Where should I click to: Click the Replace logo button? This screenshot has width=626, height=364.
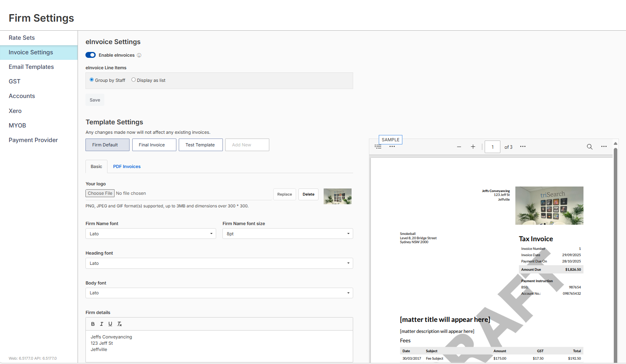[285, 194]
